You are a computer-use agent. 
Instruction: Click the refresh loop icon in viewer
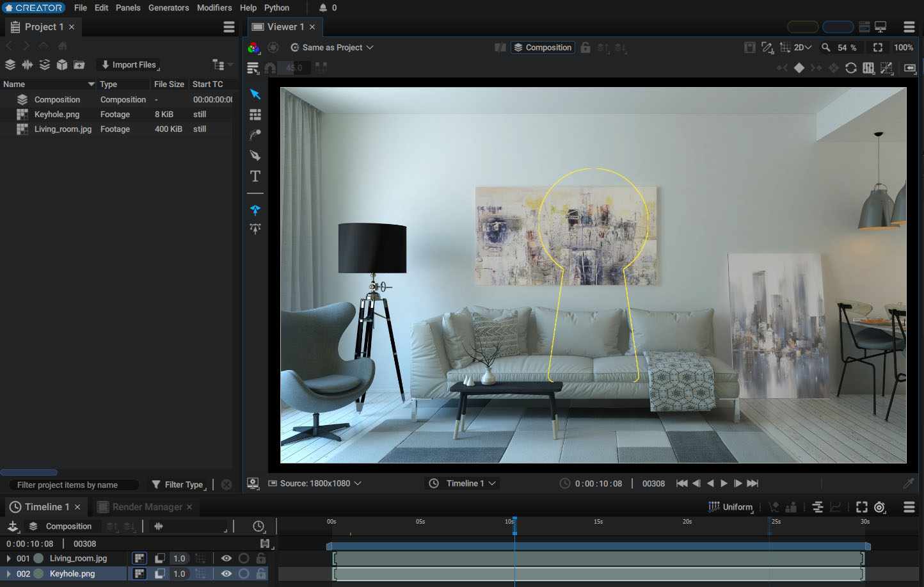[851, 68]
